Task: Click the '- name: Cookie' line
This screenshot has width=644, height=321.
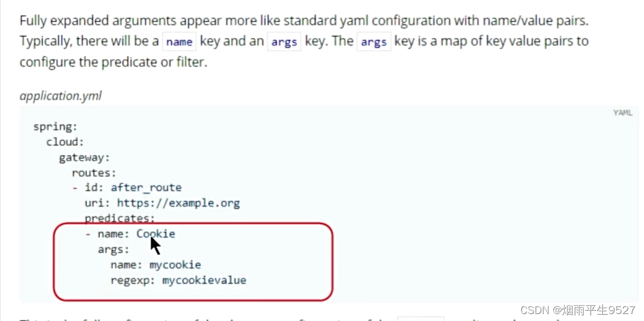Action: pyautogui.click(x=131, y=234)
